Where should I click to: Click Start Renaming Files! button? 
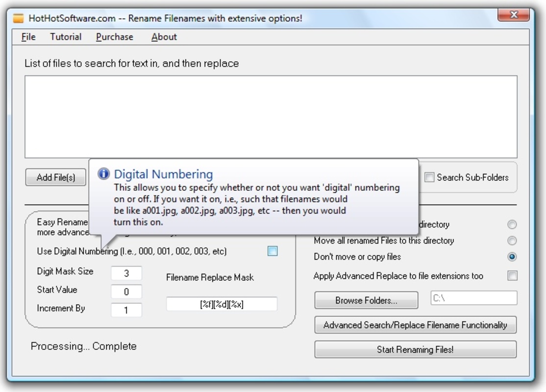416,349
